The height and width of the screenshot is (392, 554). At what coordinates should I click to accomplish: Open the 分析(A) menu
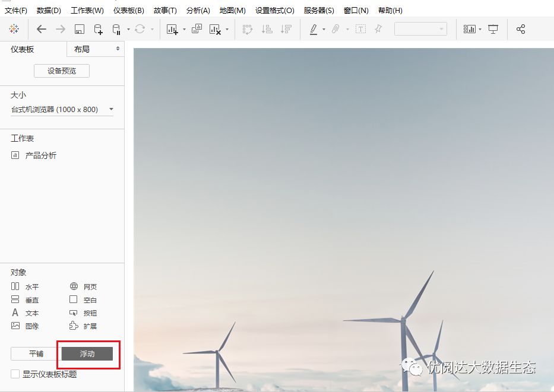[198, 11]
